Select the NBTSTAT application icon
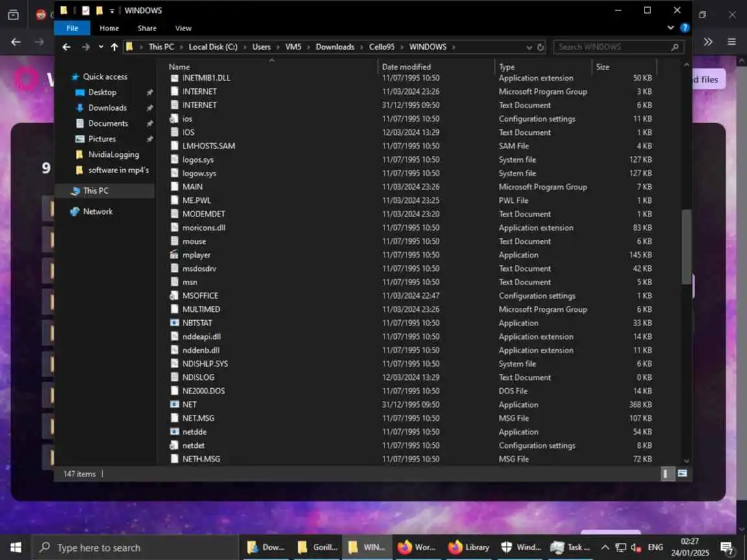Image resolution: width=747 pixels, height=560 pixels. pos(174,323)
